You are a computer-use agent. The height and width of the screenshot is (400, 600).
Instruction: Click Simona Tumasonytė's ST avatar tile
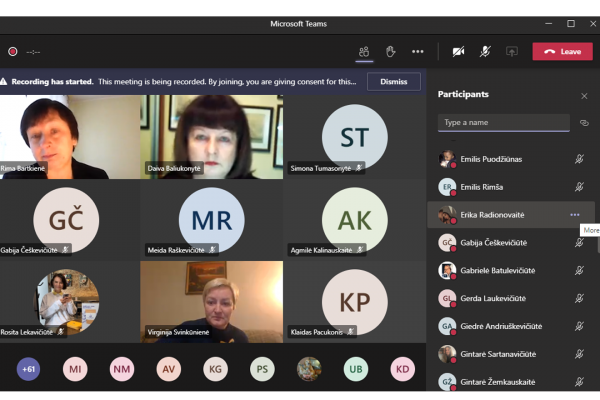click(x=355, y=137)
